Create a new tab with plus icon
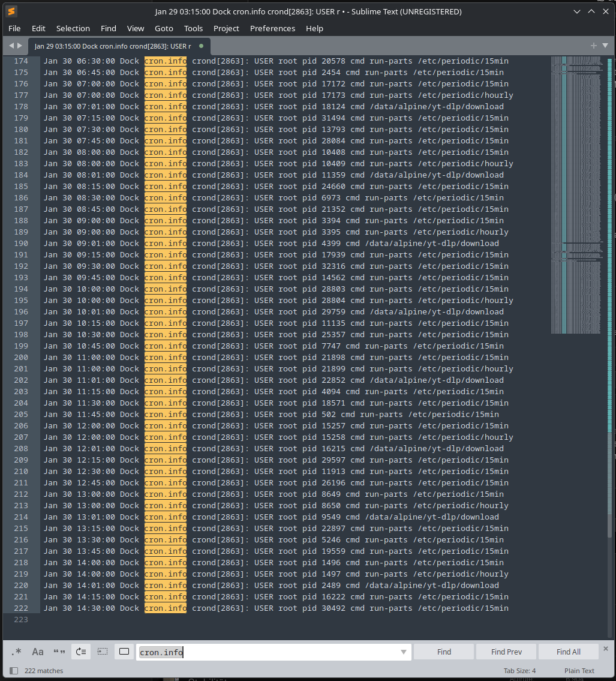The height and width of the screenshot is (681, 616). (593, 46)
